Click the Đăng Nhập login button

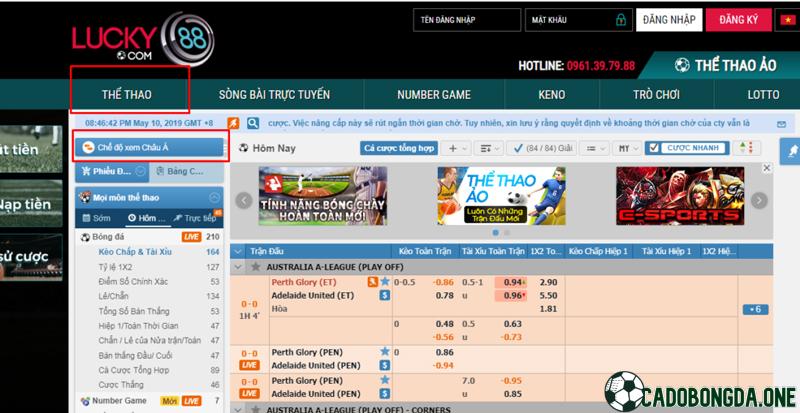669,20
